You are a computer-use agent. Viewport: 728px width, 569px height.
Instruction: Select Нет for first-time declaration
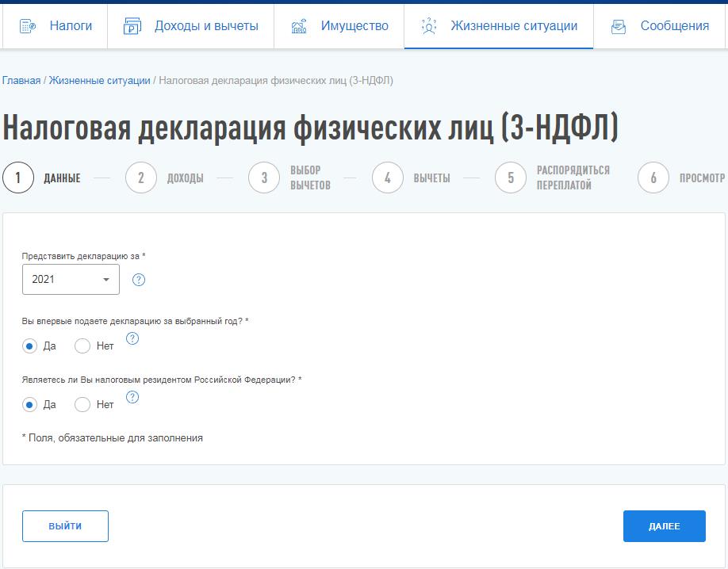coord(82,346)
